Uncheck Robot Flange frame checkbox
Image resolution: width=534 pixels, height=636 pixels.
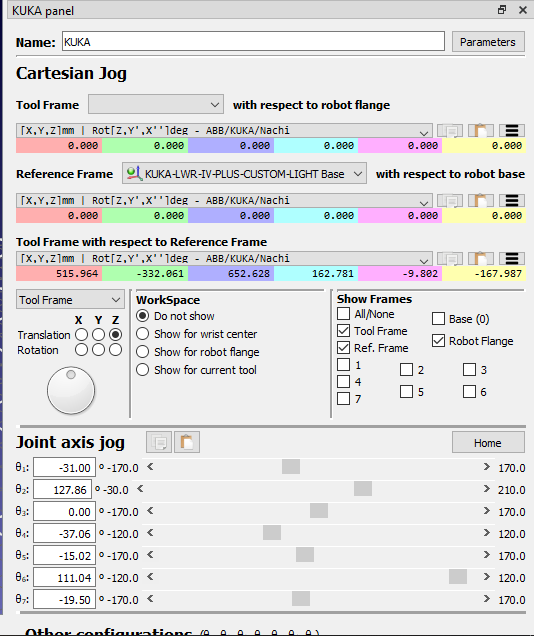438,341
